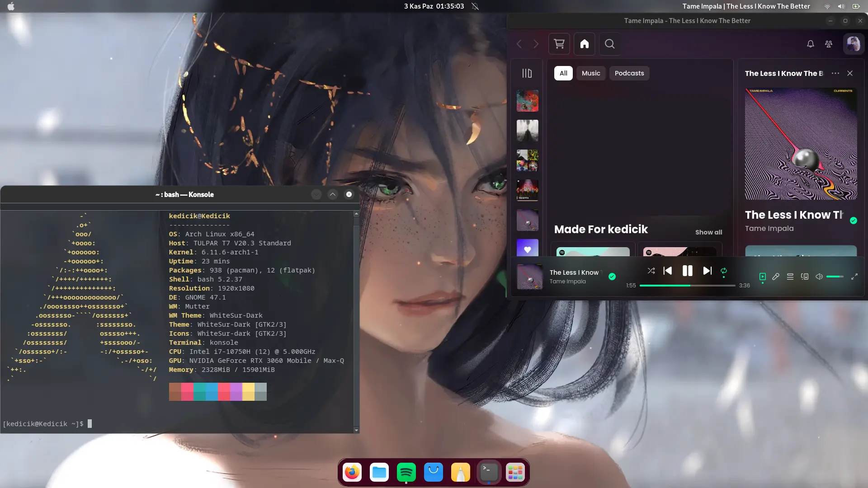This screenshot has width=868, height=488.
Task: Open the top bar volume icon
Action: [841, 6]
